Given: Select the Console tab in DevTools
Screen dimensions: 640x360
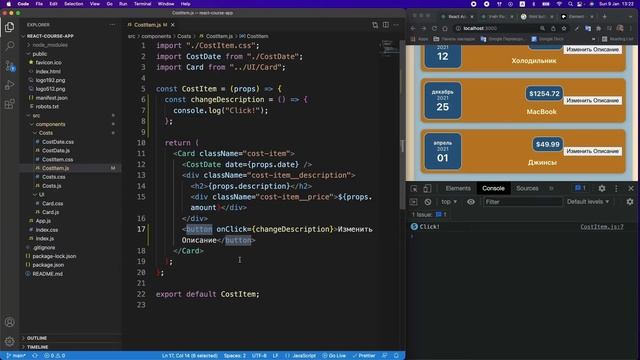Looking at the screenshot, I should tap(493, 189).
